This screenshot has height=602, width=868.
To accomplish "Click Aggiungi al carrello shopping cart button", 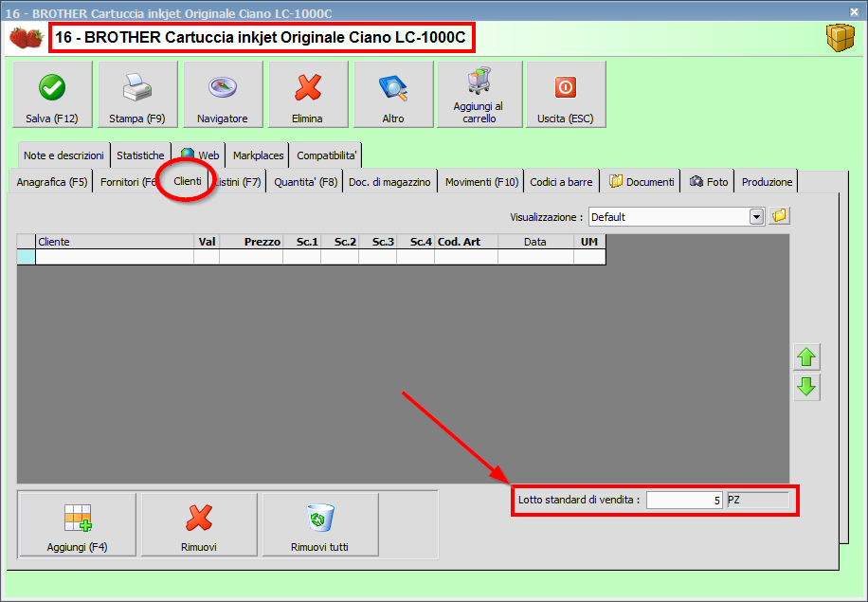I will coord(479,94).
